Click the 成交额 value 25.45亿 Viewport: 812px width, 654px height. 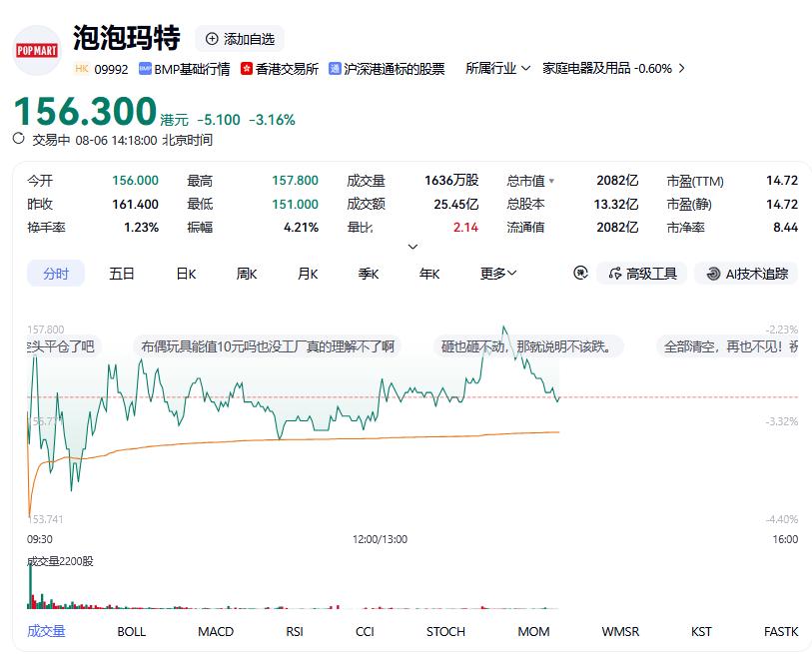456,204
